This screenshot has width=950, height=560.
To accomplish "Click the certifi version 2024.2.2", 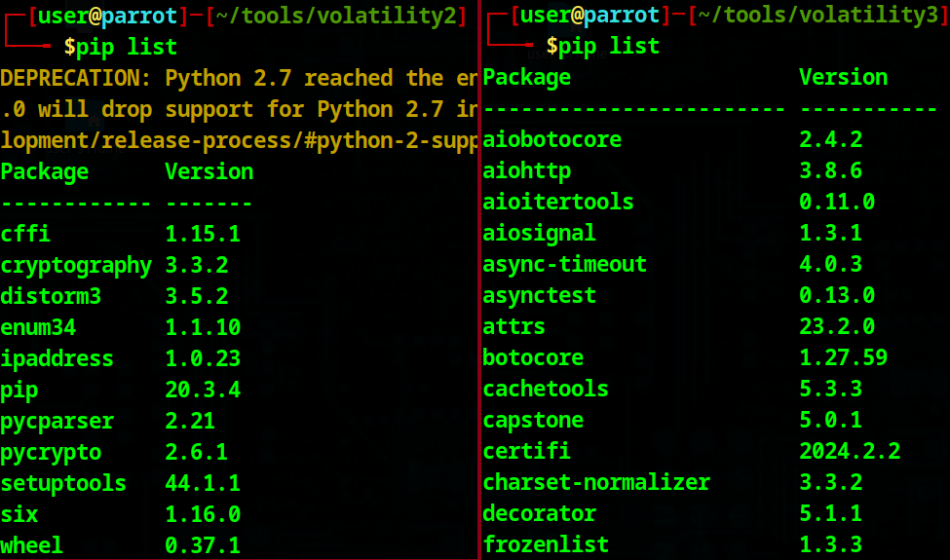I will tap(850, 452).
